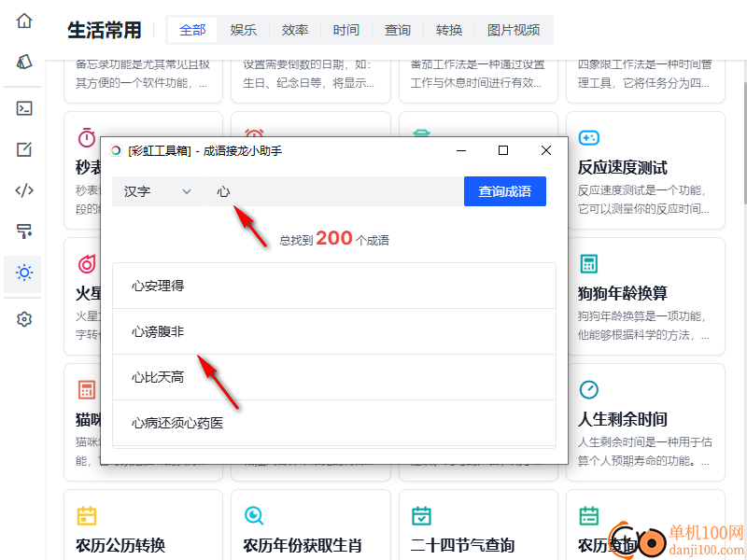This screenshot has height=560, width=747.
Task: Click the red swirl icon of 火星文 card
Action: click(87, 264)
